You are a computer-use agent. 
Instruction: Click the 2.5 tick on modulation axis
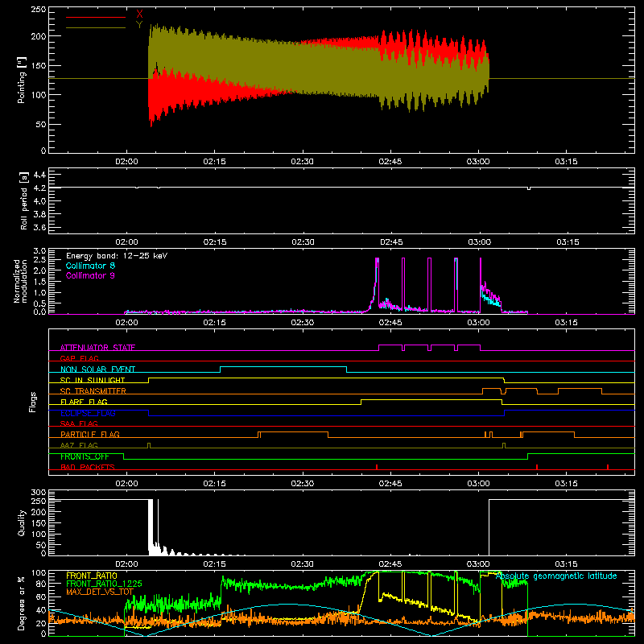tap(39, 260)
